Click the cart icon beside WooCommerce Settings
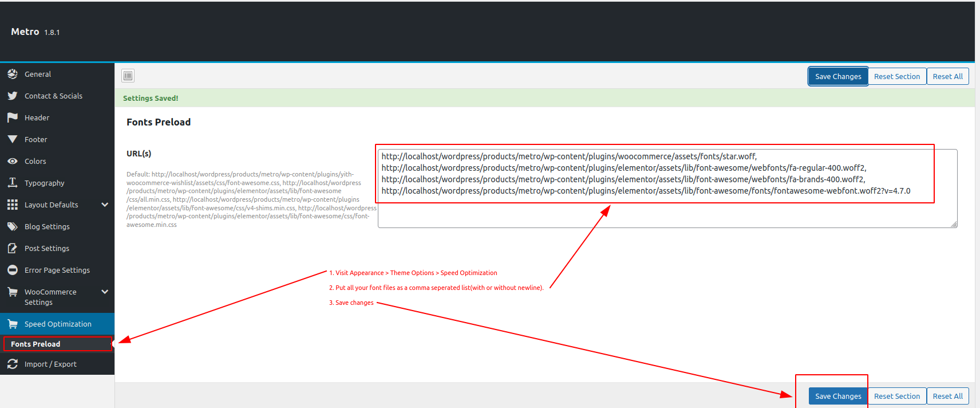This screenshot has width=980, height=408. coord(13,292)
